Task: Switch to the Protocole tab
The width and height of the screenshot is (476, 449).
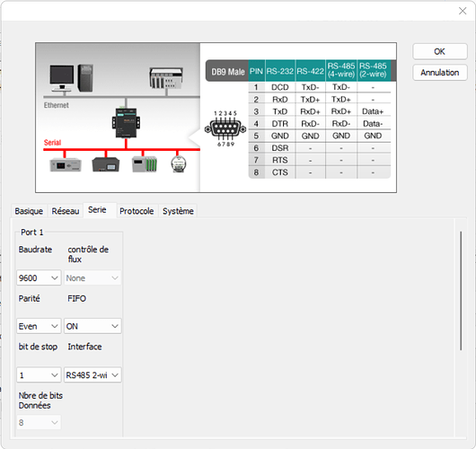Action: (137, 211)
